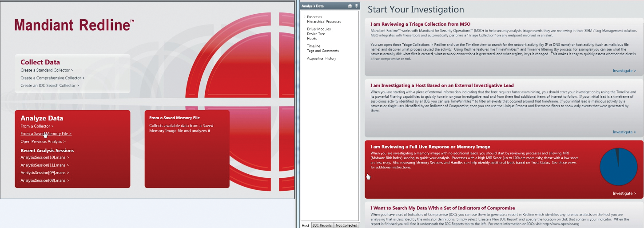The height and width of the screenshot is (228, 644).
Task: Click heading I Want to Search My Data
Action: coord(442,208)
